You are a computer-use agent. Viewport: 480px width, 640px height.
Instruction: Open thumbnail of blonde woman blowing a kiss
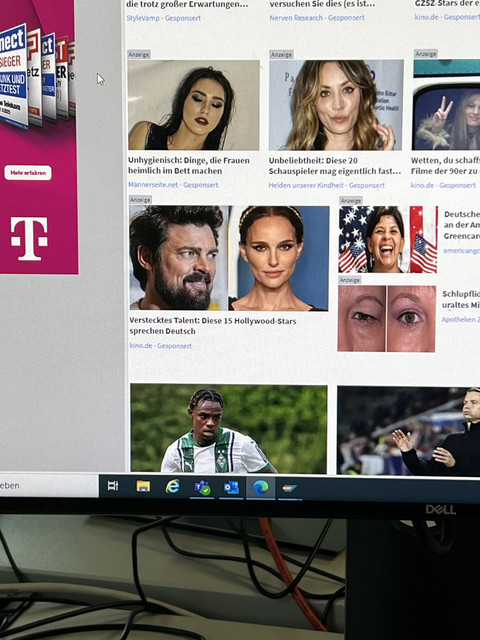point(336,105)
